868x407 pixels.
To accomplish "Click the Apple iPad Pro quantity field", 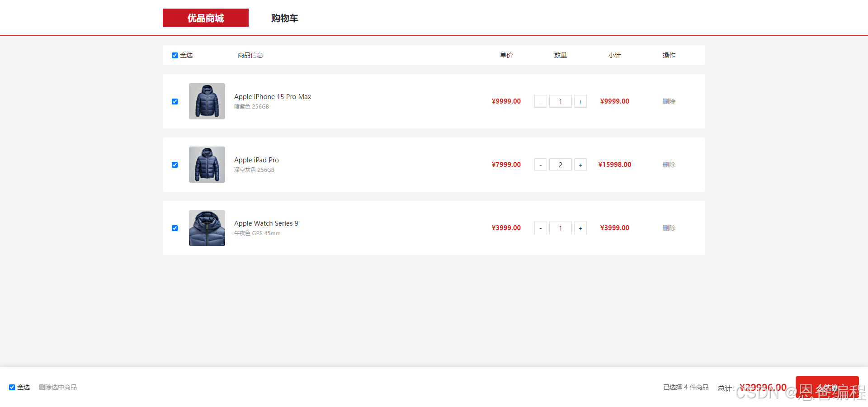I will pyautogui.click(x=561, y=165).
